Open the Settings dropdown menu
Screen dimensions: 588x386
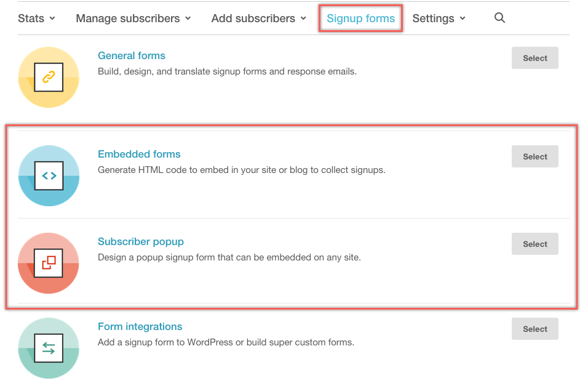click(x=439, y=18)
